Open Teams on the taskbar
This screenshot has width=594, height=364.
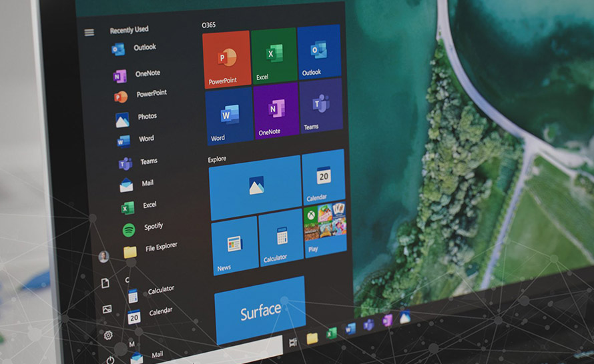point(369,324)
